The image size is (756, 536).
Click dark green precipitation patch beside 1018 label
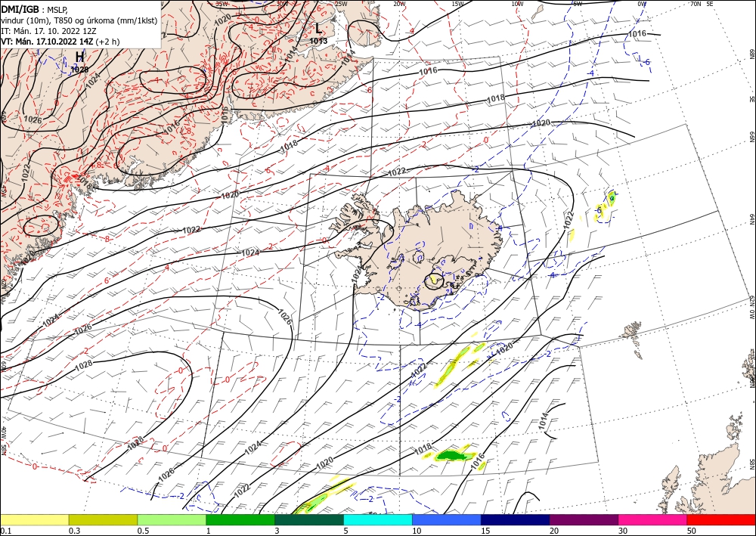click(x=451, y=454)
